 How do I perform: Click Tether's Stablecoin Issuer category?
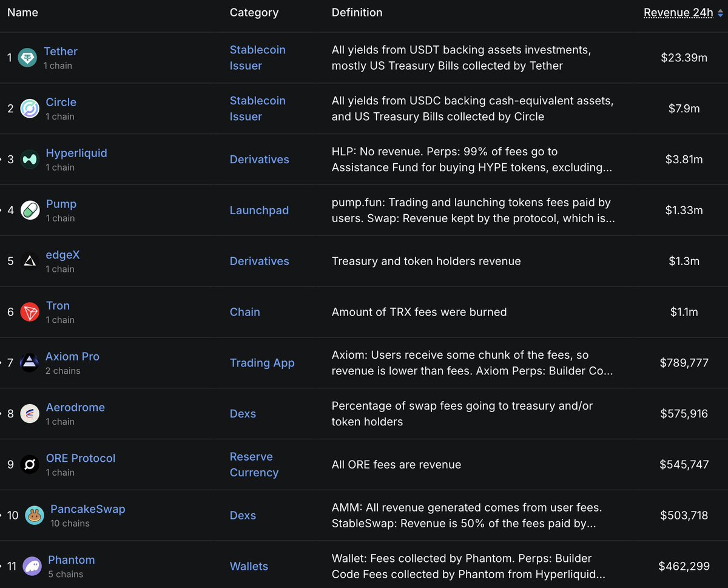point(258,58)
